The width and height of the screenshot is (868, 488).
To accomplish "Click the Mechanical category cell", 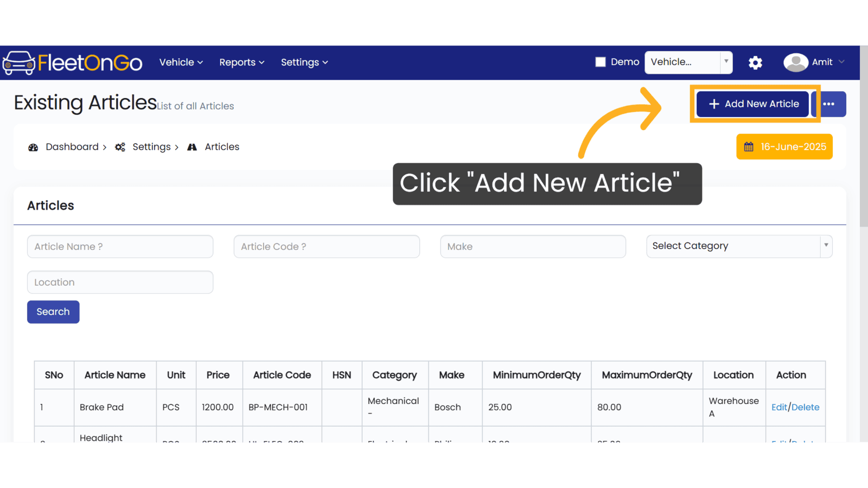I will pos(394,407).
